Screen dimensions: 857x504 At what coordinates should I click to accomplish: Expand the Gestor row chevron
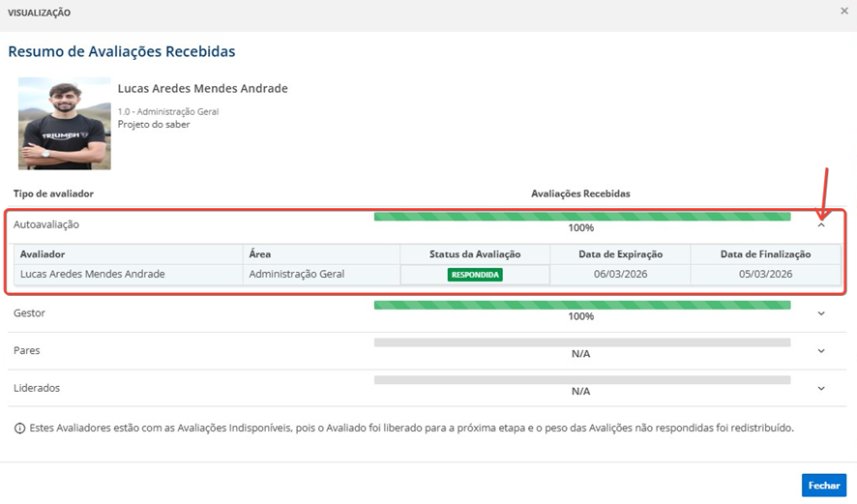pyautogui.click(x=821, y=313)
